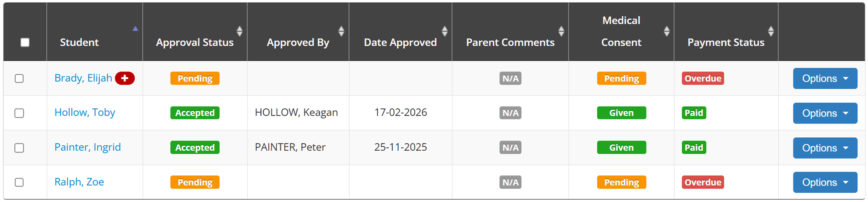Click the Date Approved sort arrows
This screenshot has width=868, height=202.
point(445,31)
